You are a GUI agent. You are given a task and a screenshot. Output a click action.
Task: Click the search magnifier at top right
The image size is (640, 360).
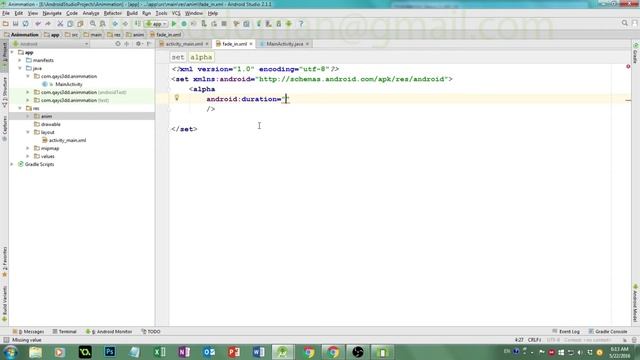coord(624,23)
